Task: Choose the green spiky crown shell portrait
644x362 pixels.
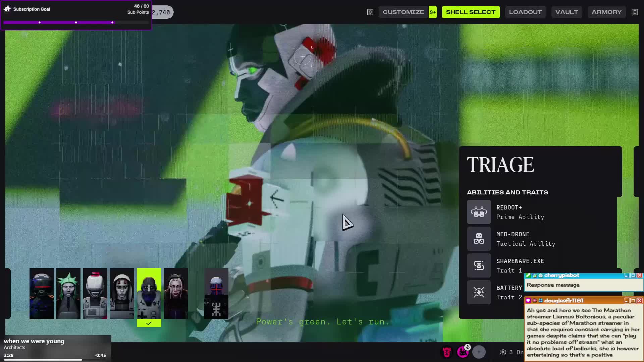Action: click(x=68, y=294)
